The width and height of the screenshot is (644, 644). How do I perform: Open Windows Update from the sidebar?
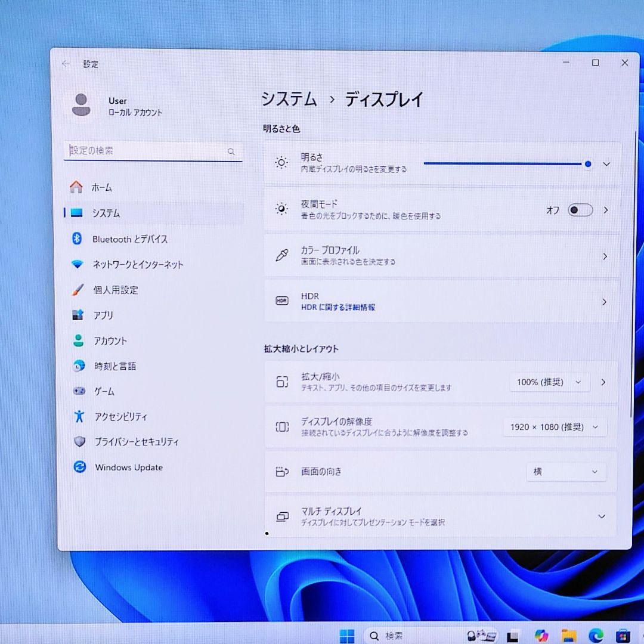128,467
